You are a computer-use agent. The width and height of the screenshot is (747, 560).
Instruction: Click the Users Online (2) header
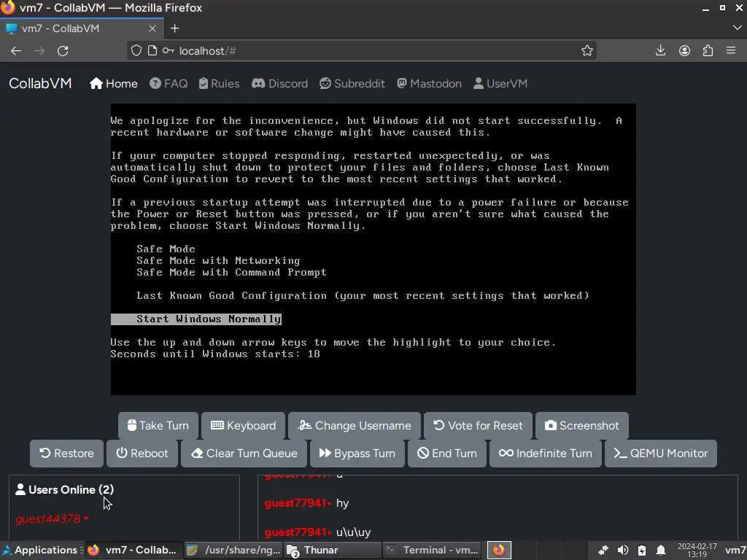[65, 489]
